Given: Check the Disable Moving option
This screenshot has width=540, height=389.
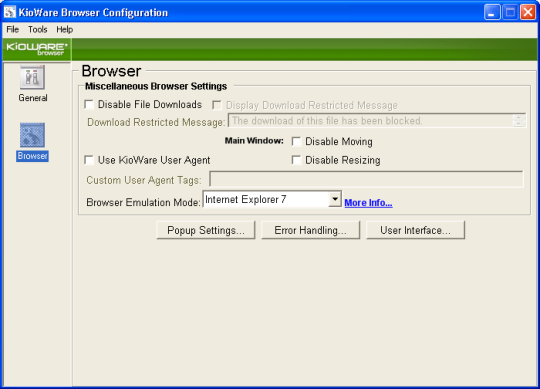Looking at the screenshot, I should click(x=296, y=141).
